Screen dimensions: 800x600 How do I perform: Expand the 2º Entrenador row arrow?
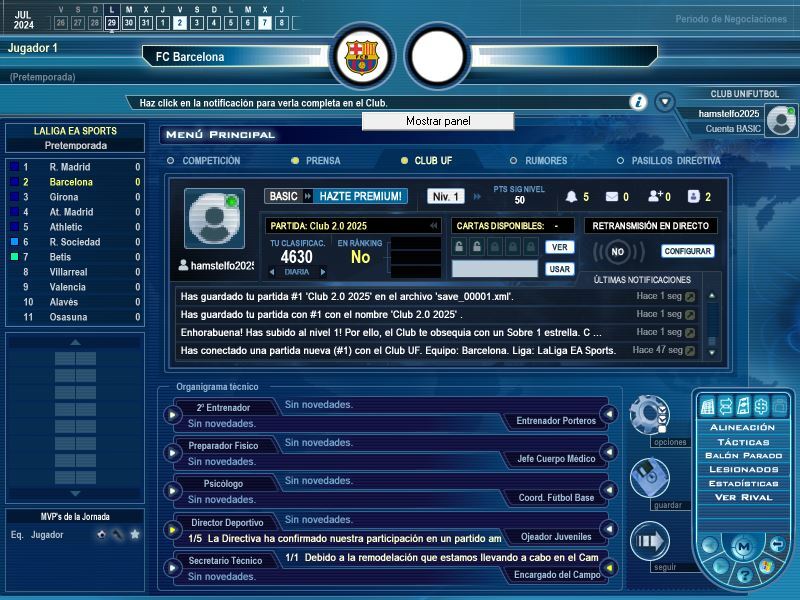(x=172, y=414)
